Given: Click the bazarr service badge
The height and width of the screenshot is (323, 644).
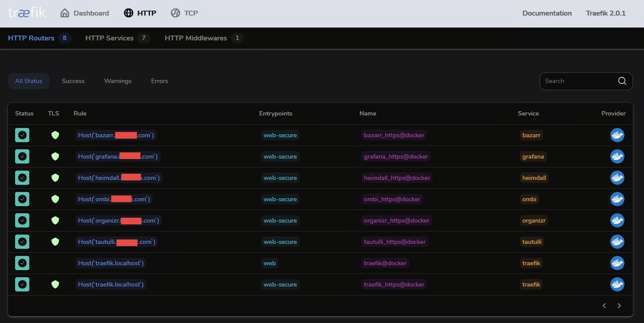Looking at the screenshot, I should click(531, 135).
